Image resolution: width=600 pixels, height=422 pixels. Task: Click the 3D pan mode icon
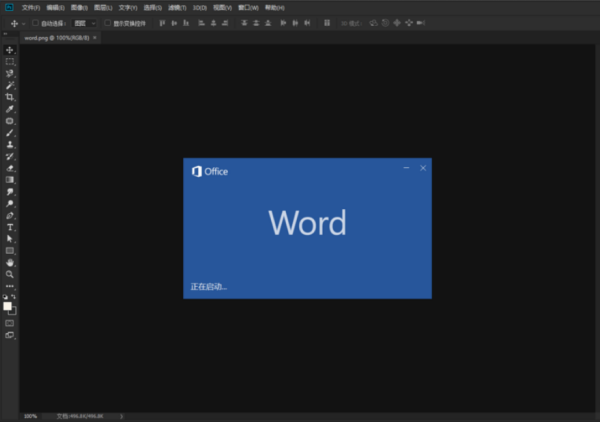[397, 23]
